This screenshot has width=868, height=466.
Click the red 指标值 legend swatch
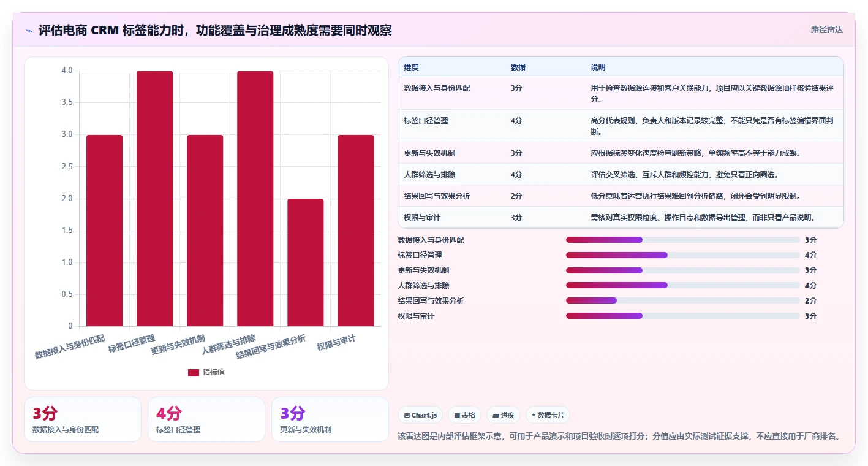coord(194,372)
